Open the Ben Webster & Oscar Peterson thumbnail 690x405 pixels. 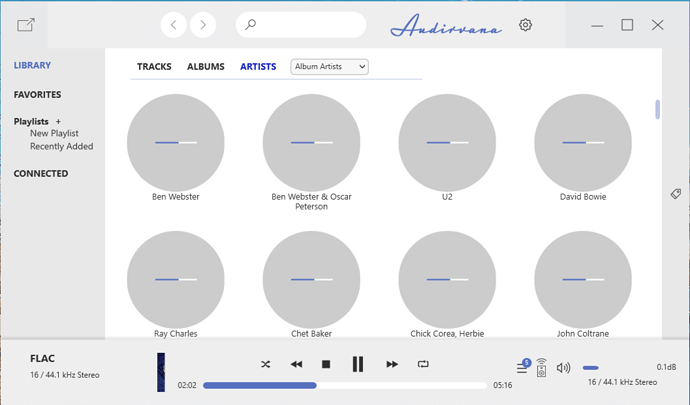(312, 143)
